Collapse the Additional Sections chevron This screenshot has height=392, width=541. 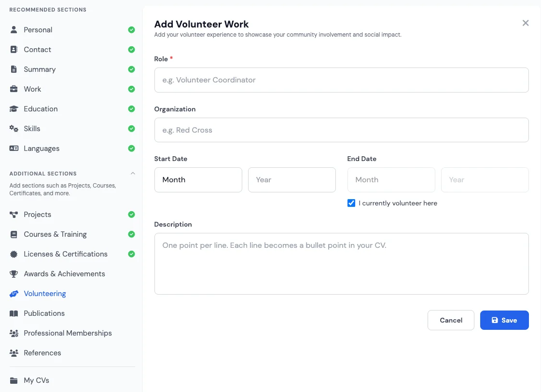[x=133, y=174]
